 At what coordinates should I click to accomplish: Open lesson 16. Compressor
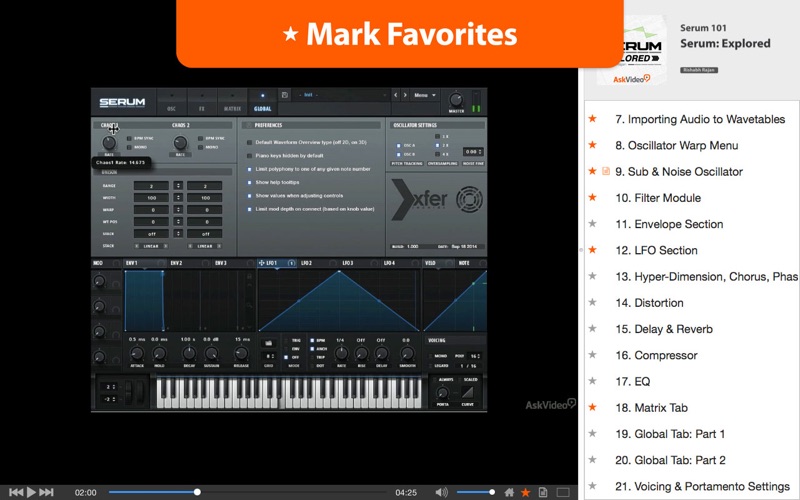[x=656, y=356]
